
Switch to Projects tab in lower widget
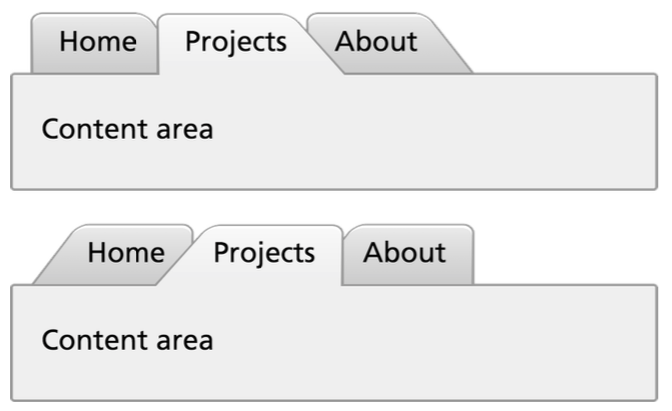click(264, 253)
